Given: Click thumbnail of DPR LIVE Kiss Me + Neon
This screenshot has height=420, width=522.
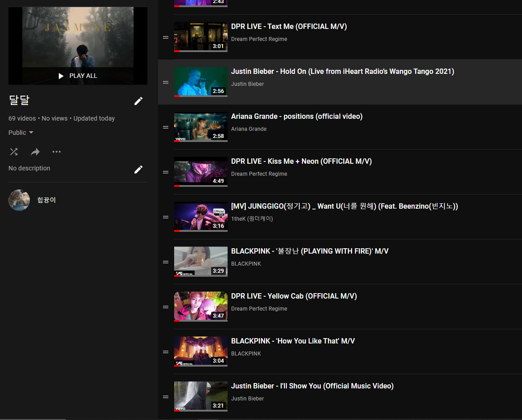Looking at the screenshot, I should click(200, 172).
